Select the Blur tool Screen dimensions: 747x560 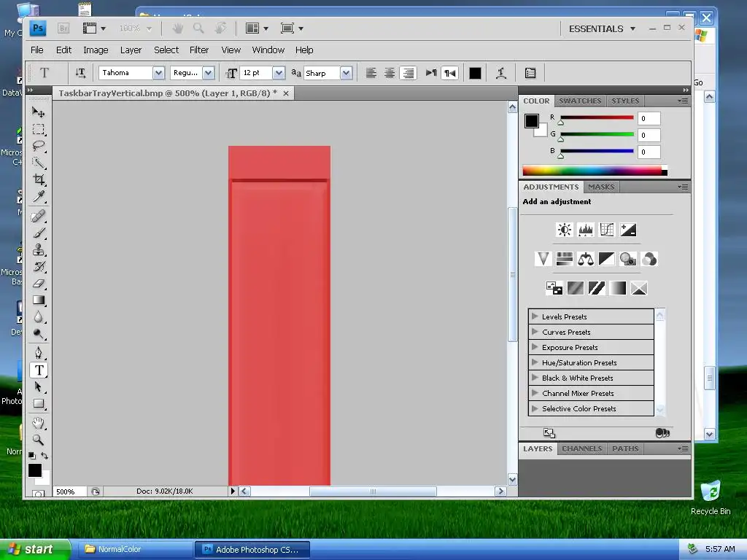click(38, 316)
